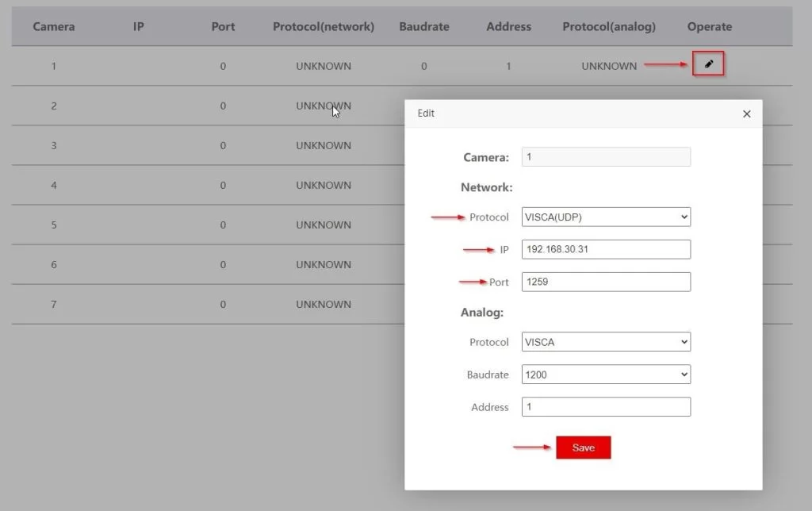The image size is (812, 511).
Task: Click the Analog: section heading
Action: pyautogui.click(x=482, y=312)
